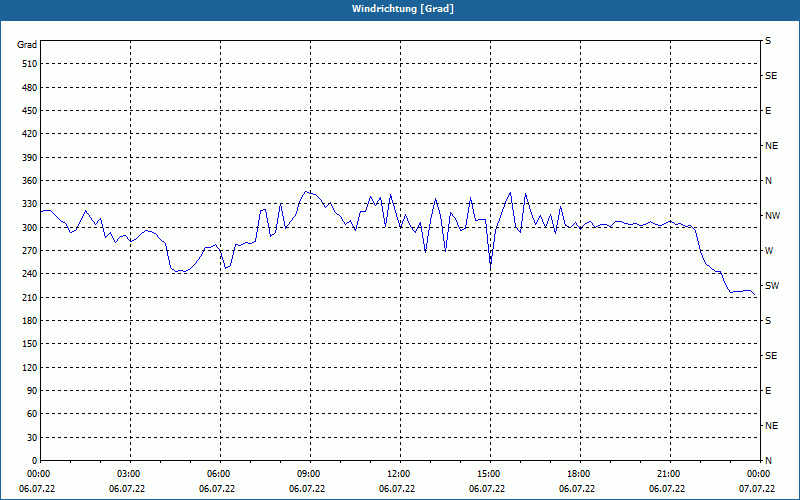Click the 30 value on the left axis
The image size is (800, 500).
pos(32,437)
